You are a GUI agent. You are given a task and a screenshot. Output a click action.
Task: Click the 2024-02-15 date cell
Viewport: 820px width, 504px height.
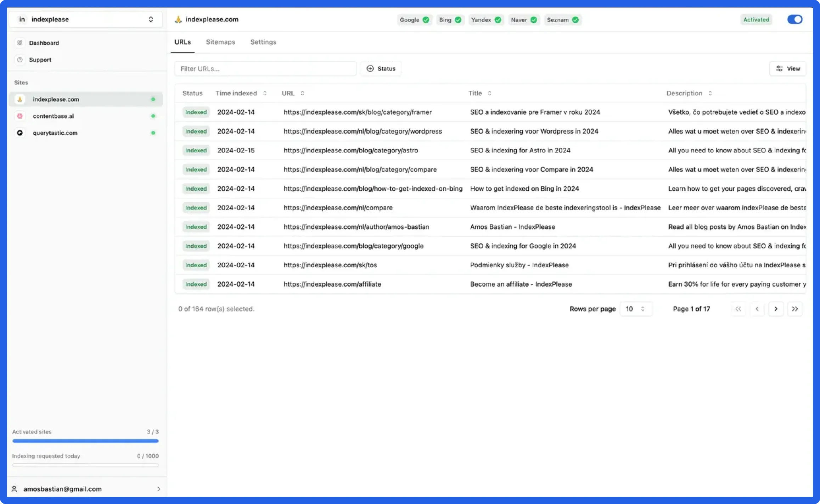click(x=236, y=150)
